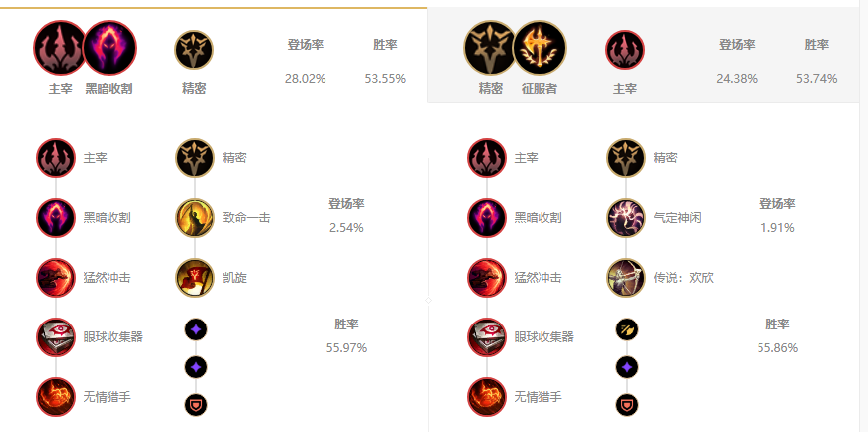This screenshot has width=868, height=432.
Task: Click the 精密 tree icon above 致命一击
Action: [195, 158]
